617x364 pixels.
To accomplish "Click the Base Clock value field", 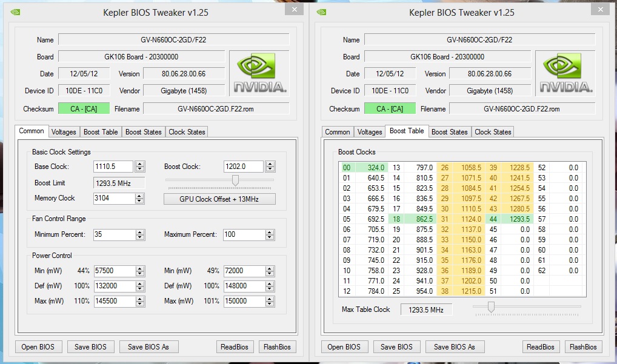I will pyautogui.click(x=113, y=167).
